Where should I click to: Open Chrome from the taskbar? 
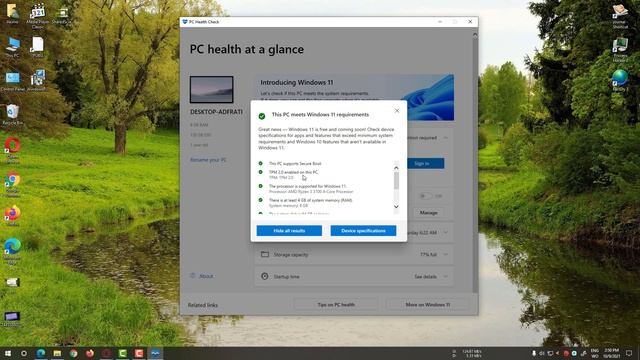click(73, 353)
